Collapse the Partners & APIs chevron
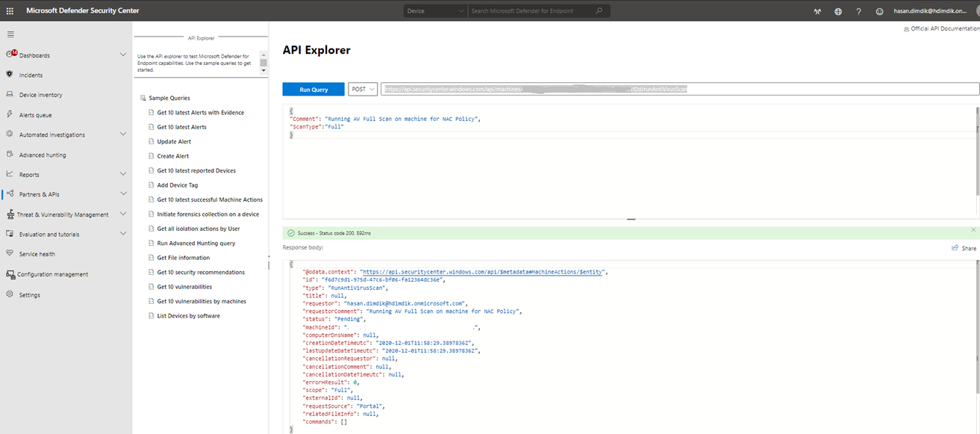980x434 pixels. tap(123, 194)
